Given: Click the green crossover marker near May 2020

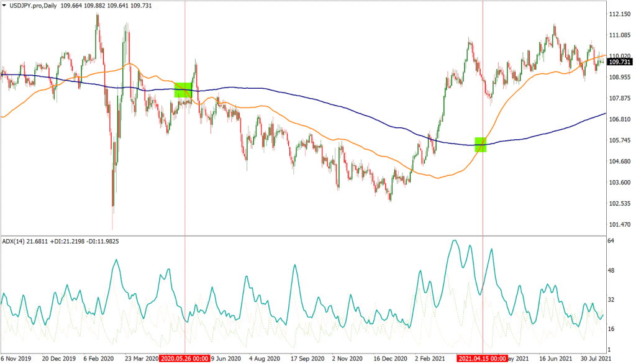Looking at the screenshot, I should [184, 91].
